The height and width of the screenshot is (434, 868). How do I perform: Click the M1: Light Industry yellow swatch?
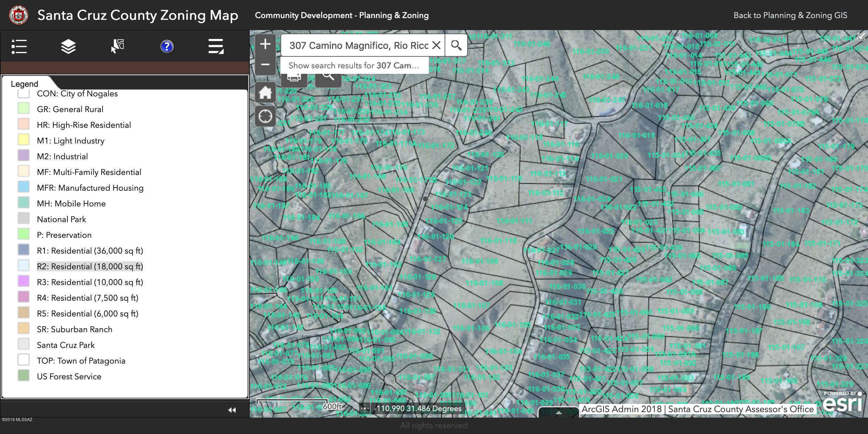click(24, 140)
